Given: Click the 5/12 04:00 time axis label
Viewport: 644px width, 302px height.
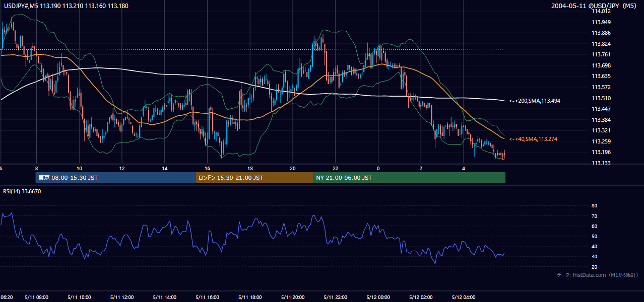Looking at the screenshot, I should tap(464, 297).
